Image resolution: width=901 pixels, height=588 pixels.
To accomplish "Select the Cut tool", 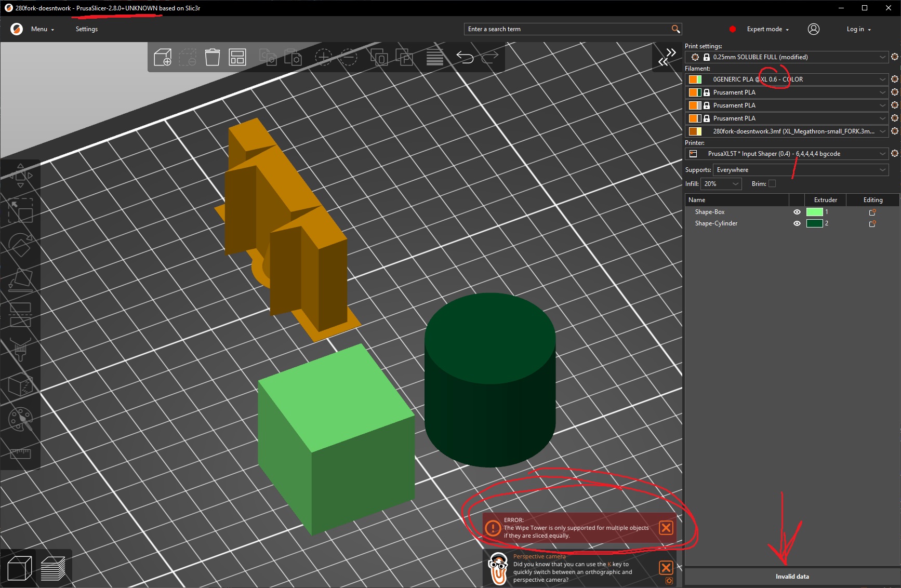I will 20,315.
